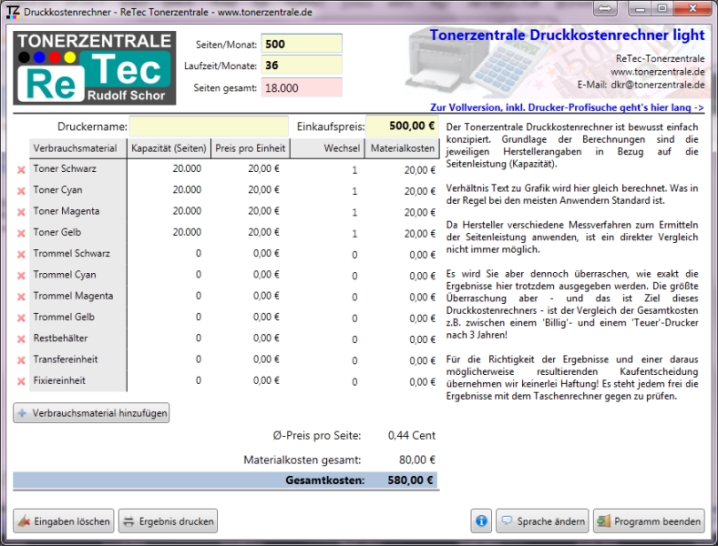Delete the Toner Schwarz row with red X
This screenshot has width=718, height=546.
[x=21, y=169]
